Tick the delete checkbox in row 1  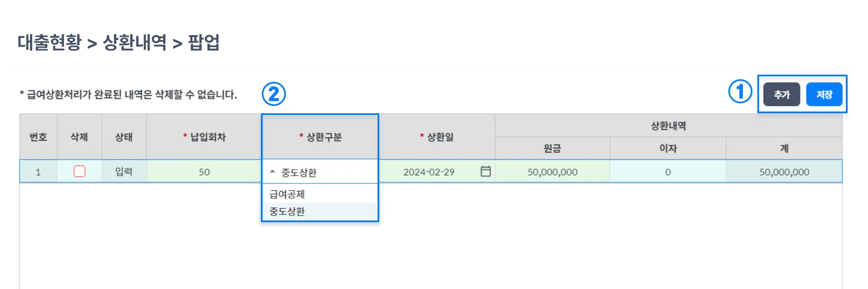(79, 171)
